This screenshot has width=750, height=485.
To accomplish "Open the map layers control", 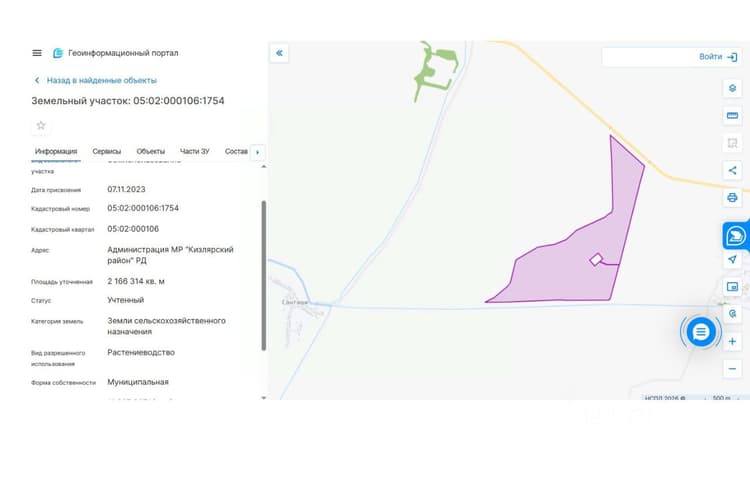I will pyautogui.click(x=732, y=88).
